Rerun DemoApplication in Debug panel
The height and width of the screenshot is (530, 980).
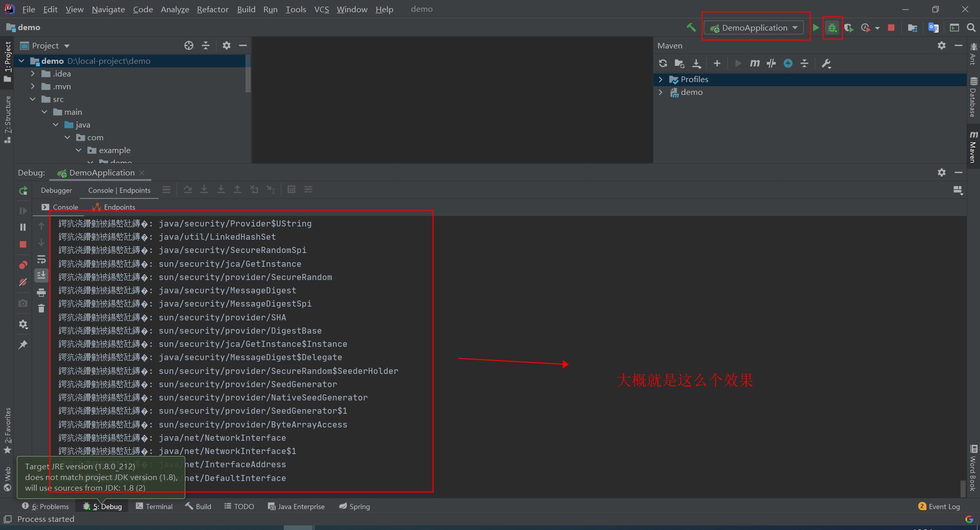(23, 191)
